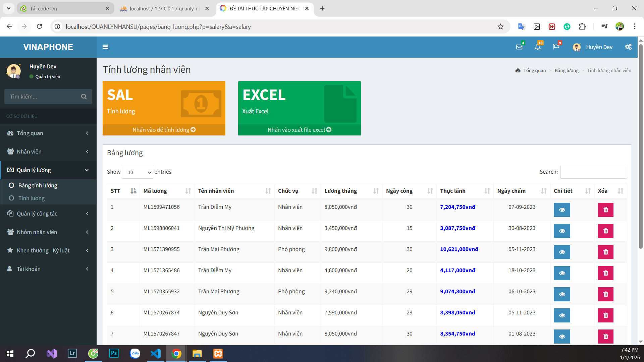Viewport: 644px width, 362px height.
Task: Delete salary row ML1571365486
Action: [605, 273]
